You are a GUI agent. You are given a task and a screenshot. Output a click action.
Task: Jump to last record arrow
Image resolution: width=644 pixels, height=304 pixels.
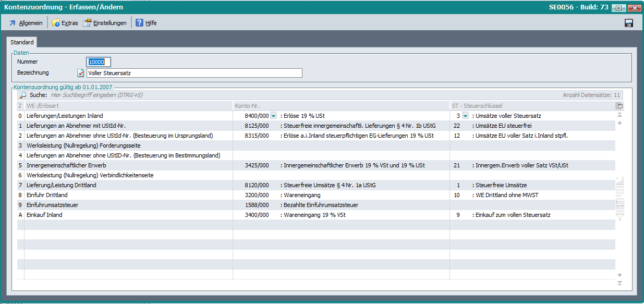tap(619, 283)
